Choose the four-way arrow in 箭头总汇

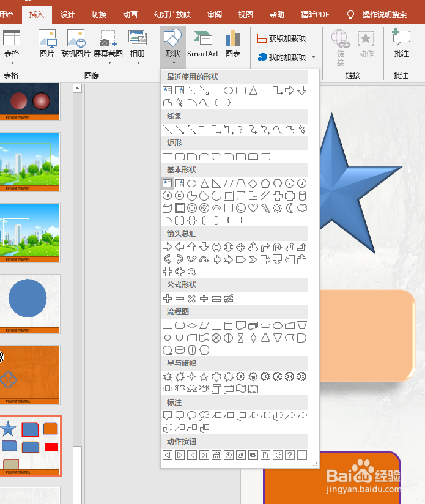(x=241, y=247)
